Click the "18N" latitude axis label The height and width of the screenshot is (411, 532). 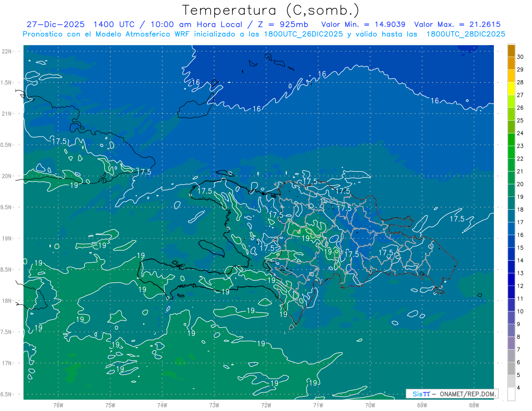click(x=6, y=301)
